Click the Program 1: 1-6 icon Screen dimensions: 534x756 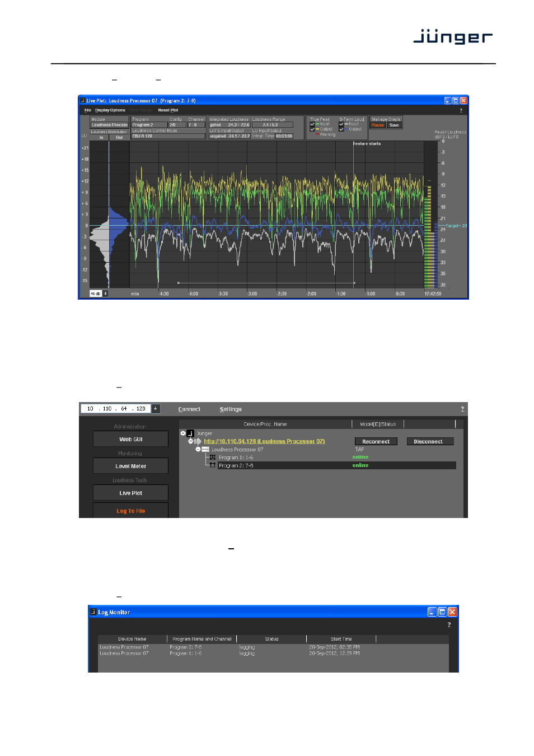[x=213, y=458]
